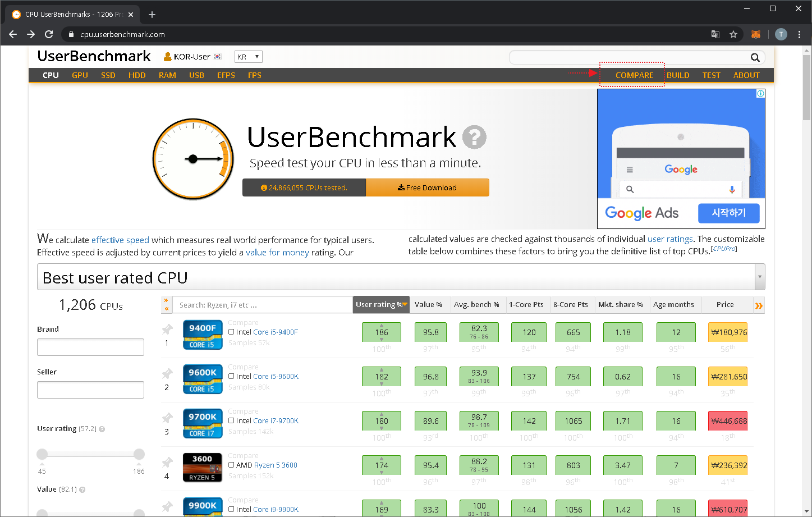Sort by Mkt. share % column
The image size is (812, 517).
[x=621, y=304]
